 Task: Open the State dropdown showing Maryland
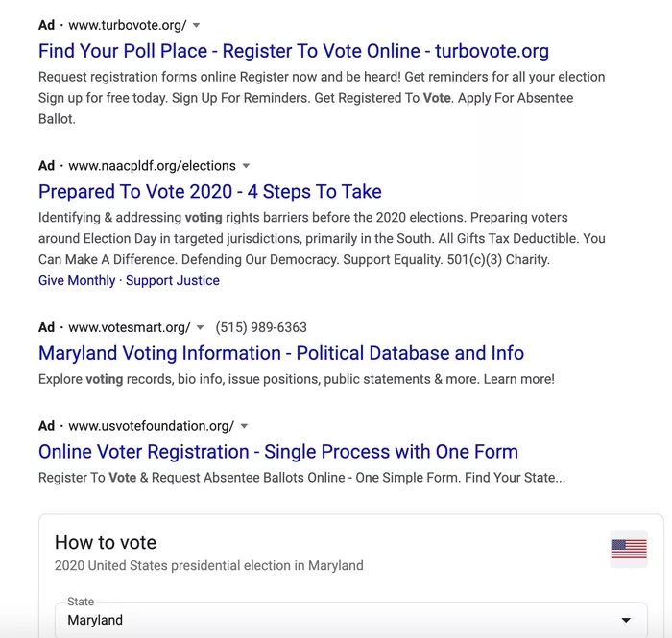tap(351, 620)
